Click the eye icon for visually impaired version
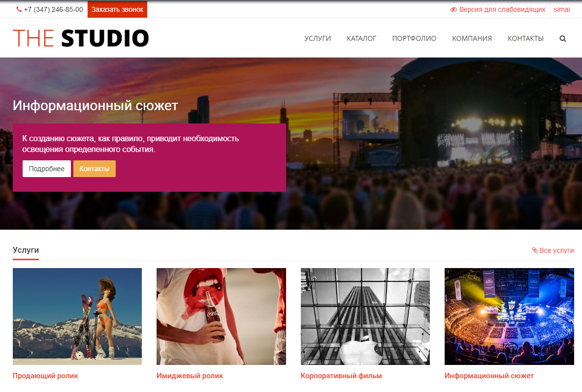This screenshot has width=582, height=392. coord(453,10)
